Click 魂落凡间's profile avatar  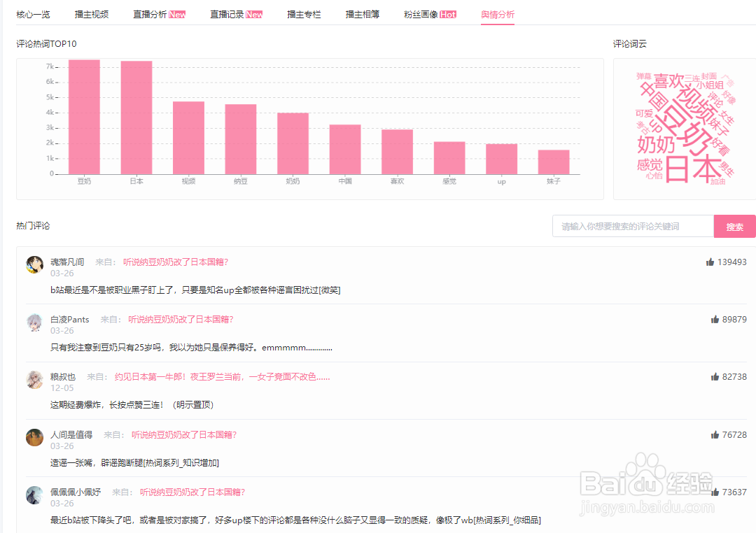tap(34, 264)
